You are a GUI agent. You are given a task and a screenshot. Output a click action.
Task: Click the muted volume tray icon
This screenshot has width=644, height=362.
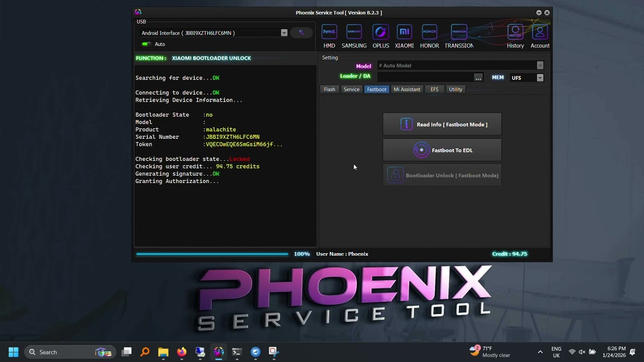pos(582,352)
